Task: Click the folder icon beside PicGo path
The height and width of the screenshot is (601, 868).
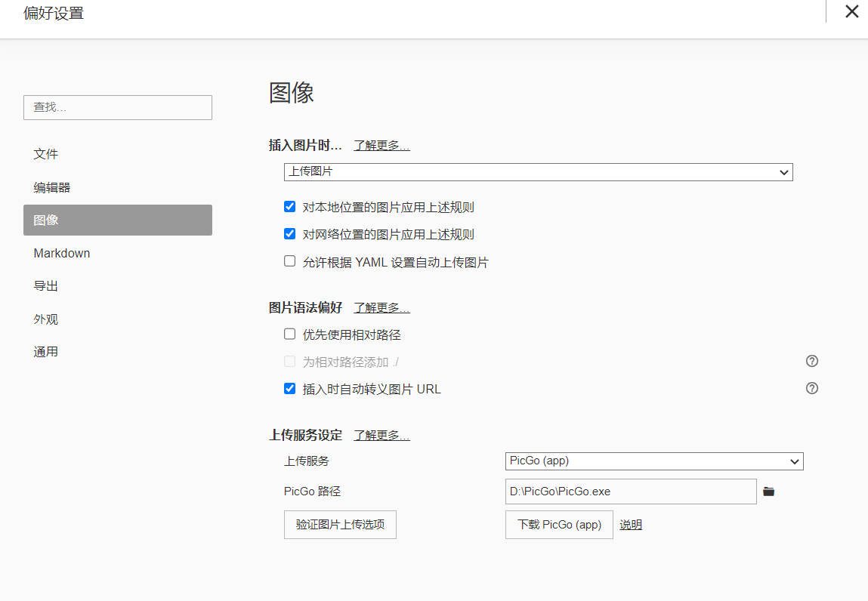Action: (x=768, y=492)
